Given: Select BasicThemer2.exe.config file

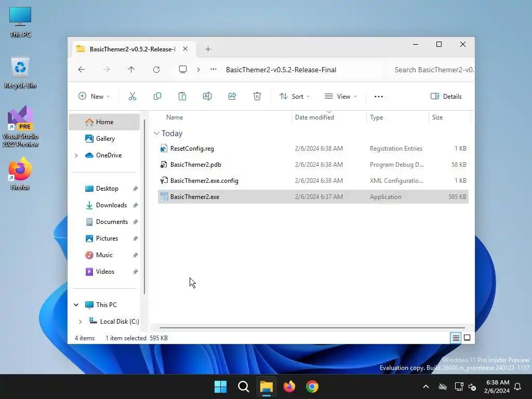Looking at the screenshot, I should pyautogui.click(x=313, y=180).
